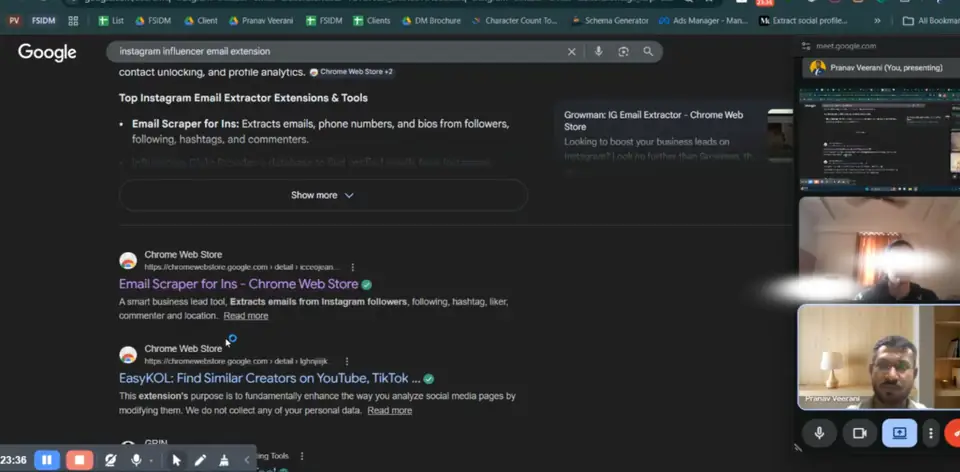Click Chrome Web Store favicon of EasyKOL result
The image size is (960, 472).
(x=128, y=355)
